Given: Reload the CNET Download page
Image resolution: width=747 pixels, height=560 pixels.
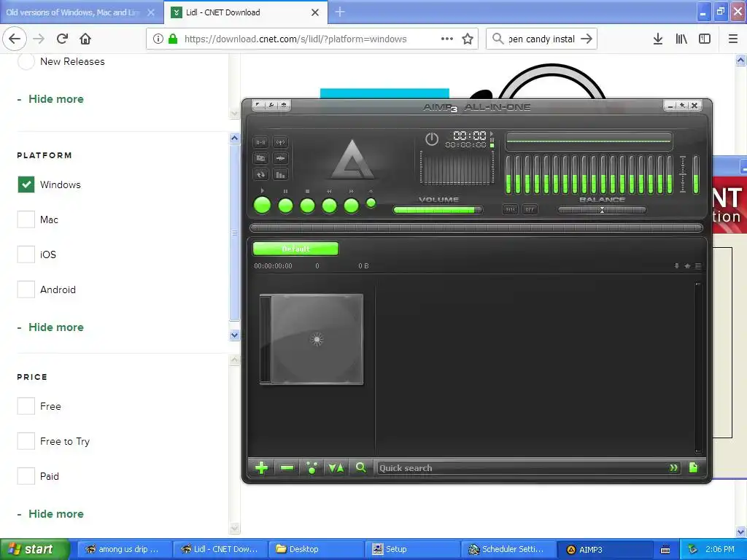Looking at the screenshot, I should pos(63,39).
